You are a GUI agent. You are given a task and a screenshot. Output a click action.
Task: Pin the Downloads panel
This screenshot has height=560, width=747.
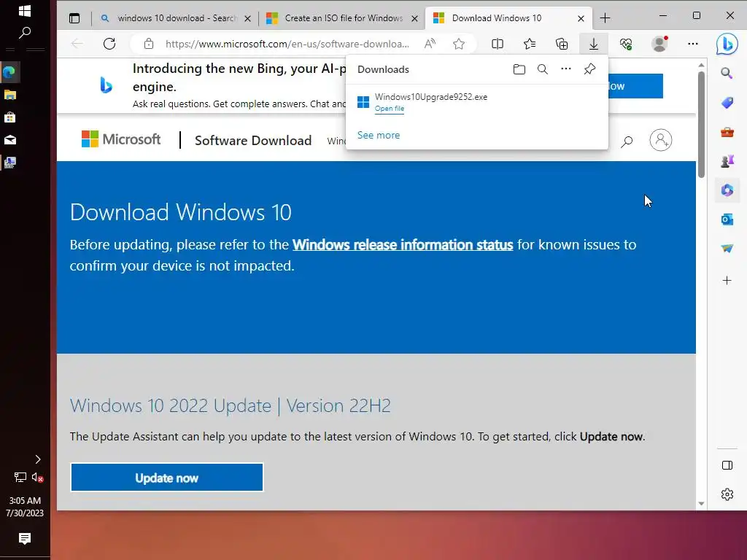coord(589,69)
